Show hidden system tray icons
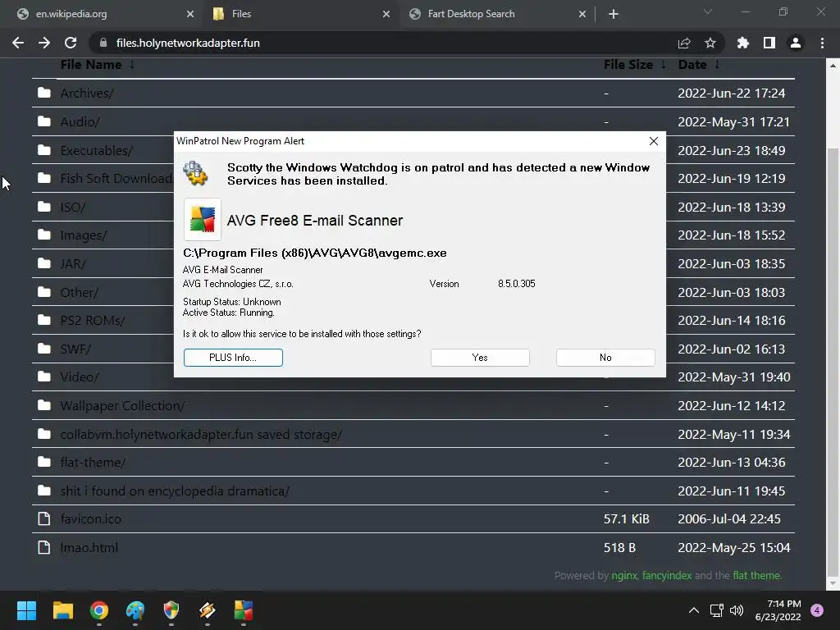This screenshot has width=840, height=630. pos(694,610)
